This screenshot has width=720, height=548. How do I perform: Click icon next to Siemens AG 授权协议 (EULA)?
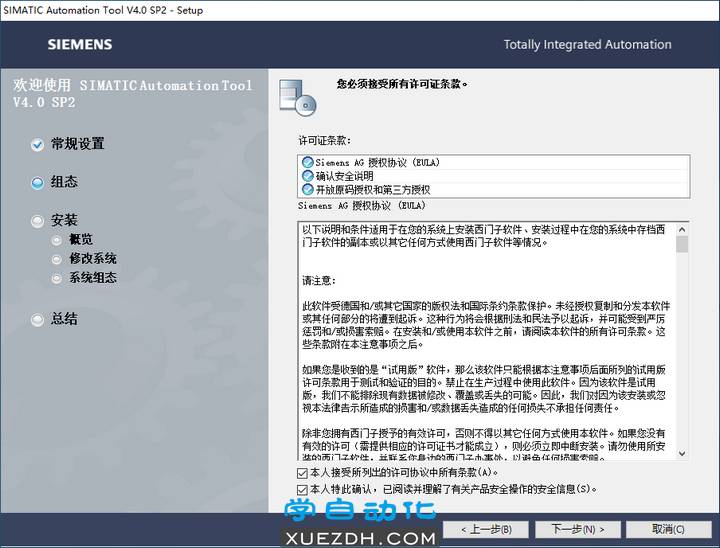click(308, 162)
